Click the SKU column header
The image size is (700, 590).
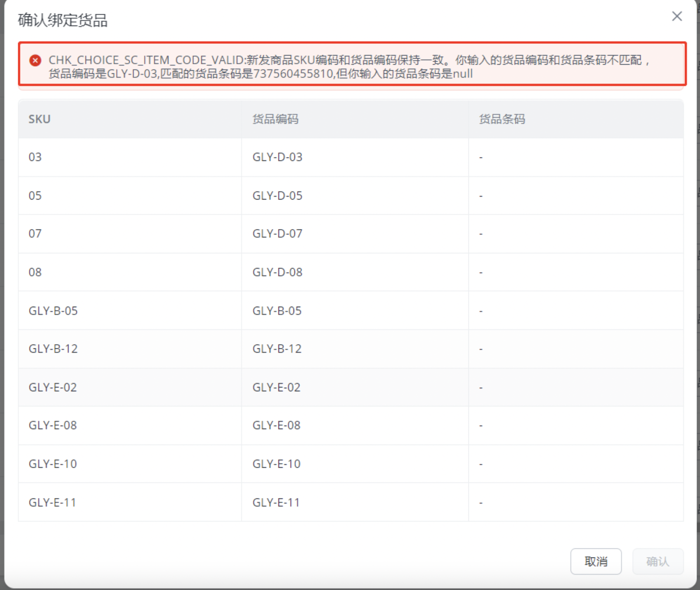pyautogui.click(x=39, y=119)
